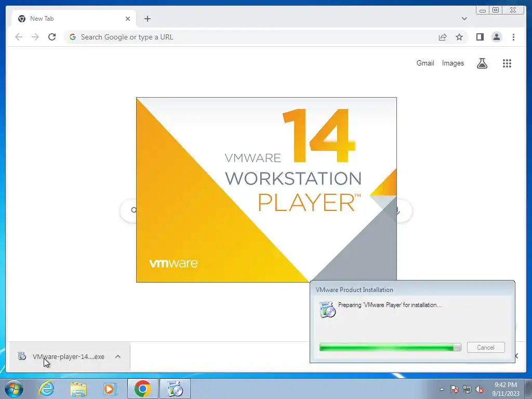Go forward using Chrome's forward arrow
The height and width of the screenshot is (399, 532).
point(35,37)
